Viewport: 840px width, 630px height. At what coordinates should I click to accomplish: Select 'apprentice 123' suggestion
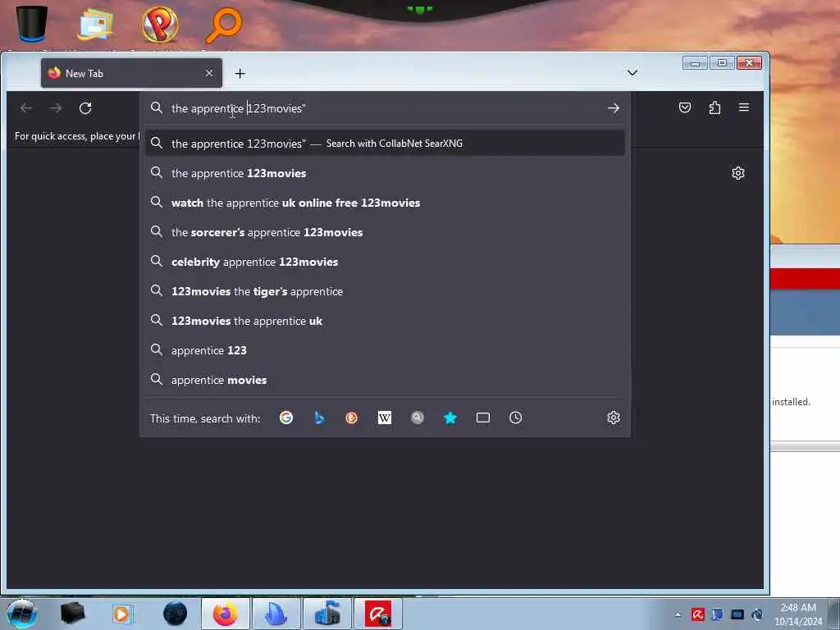click(385, 349)
